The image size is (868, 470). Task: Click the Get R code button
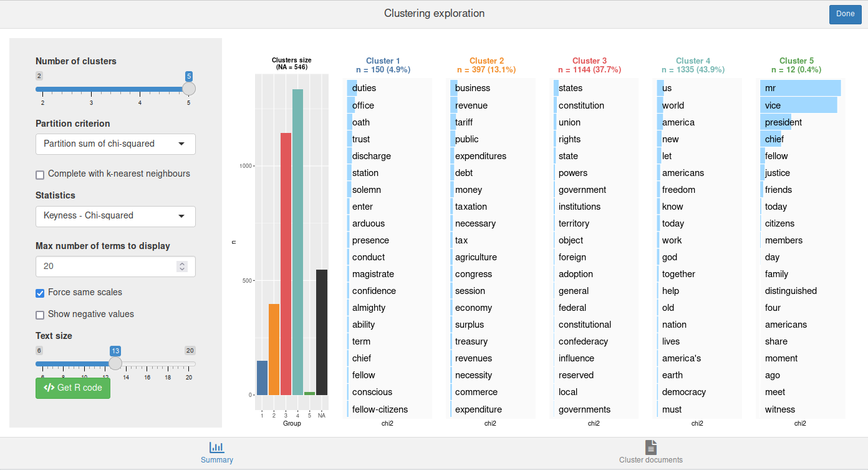(x=72, y=388)
